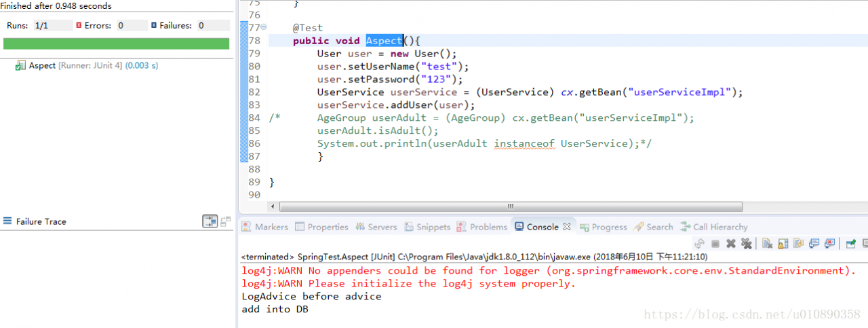Image resolution: width=868 pixels, height=328 pixels.
Task: Toggle show console on standard output change
Action: pos(814,243)
